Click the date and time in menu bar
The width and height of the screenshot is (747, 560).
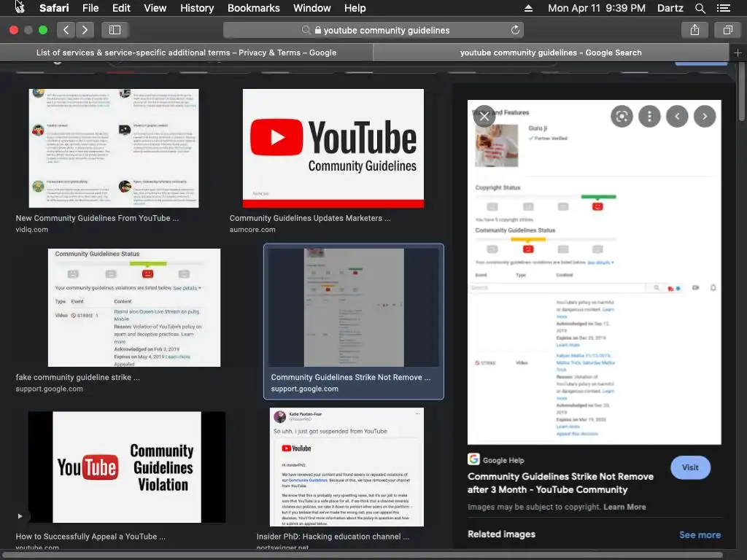pyautogui.click(x=597, y=8)
